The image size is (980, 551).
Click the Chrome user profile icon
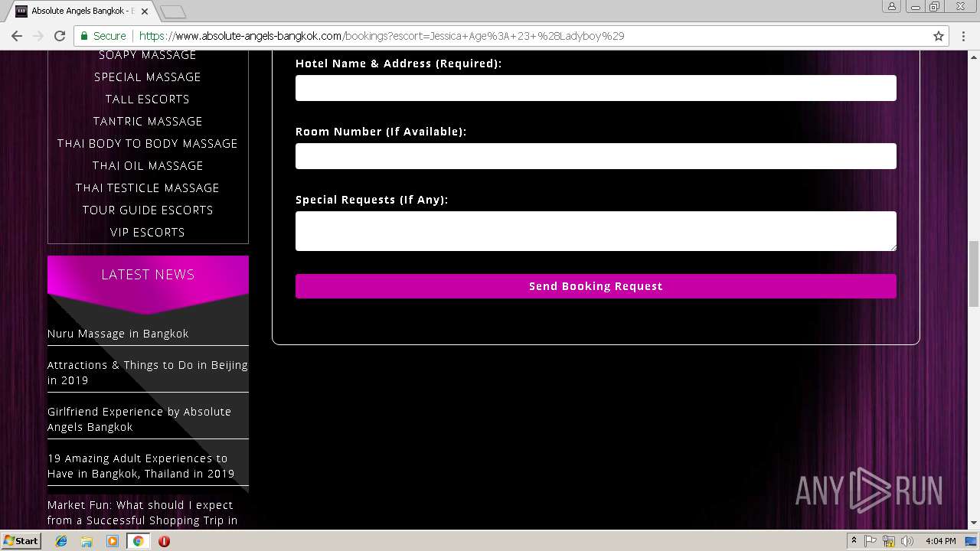[x=892, y=6]
